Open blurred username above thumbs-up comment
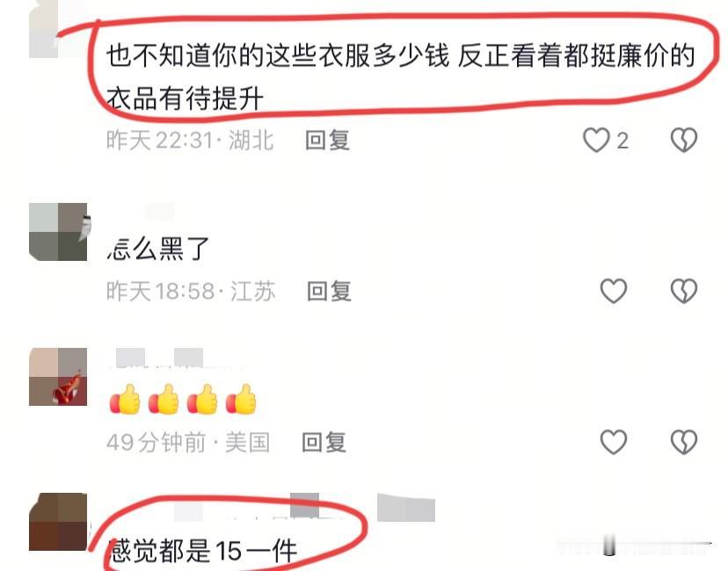The image size is (728, 571). [159, 358]
